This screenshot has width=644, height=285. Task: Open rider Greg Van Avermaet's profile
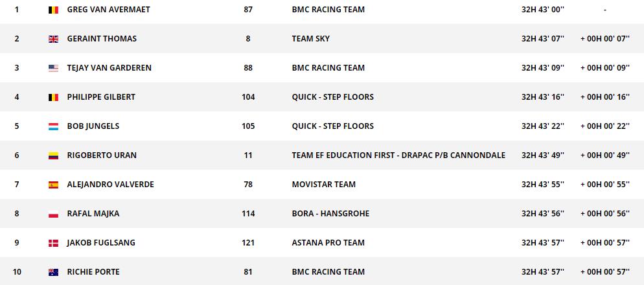pos(107,10)
